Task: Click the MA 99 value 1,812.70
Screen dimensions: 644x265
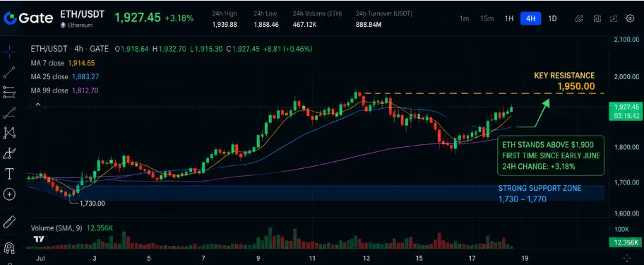Action: click(85, 90)
